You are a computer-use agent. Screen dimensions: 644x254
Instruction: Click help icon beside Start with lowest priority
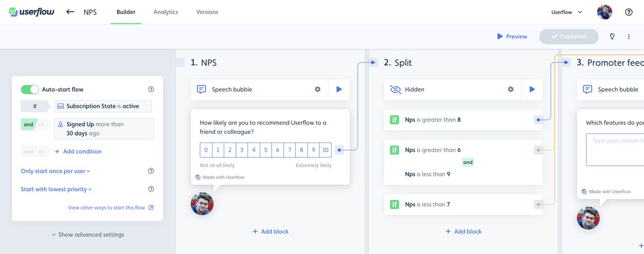click(x=151, y=189)
